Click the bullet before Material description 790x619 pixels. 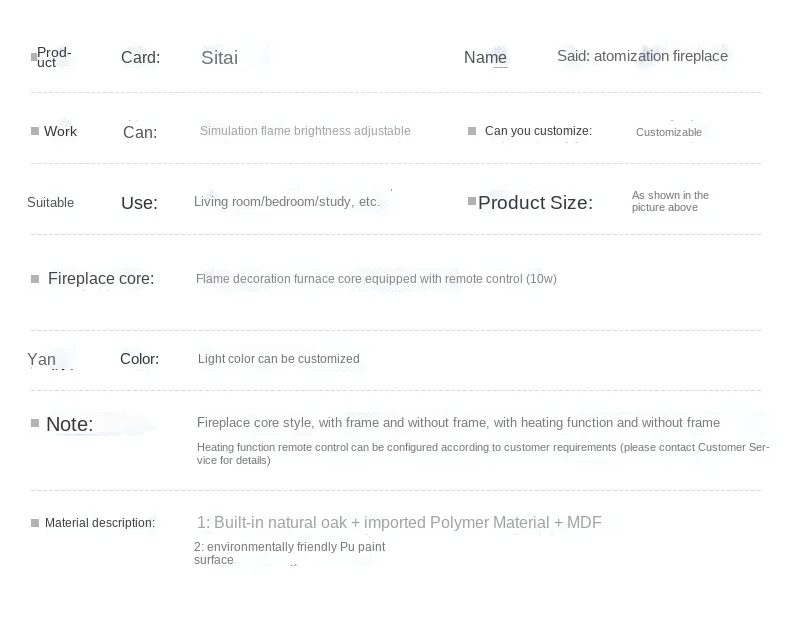pos(35,523)
